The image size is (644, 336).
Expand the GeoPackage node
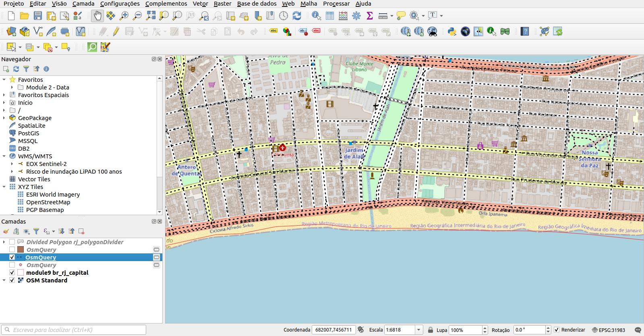[x=4, y=118]
